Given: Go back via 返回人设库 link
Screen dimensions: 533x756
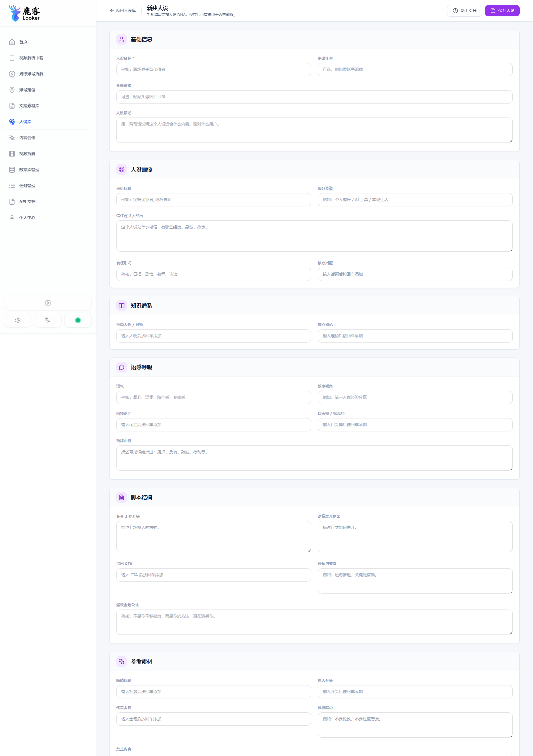Looking at the screenshot, I should (x=123, y=11).
